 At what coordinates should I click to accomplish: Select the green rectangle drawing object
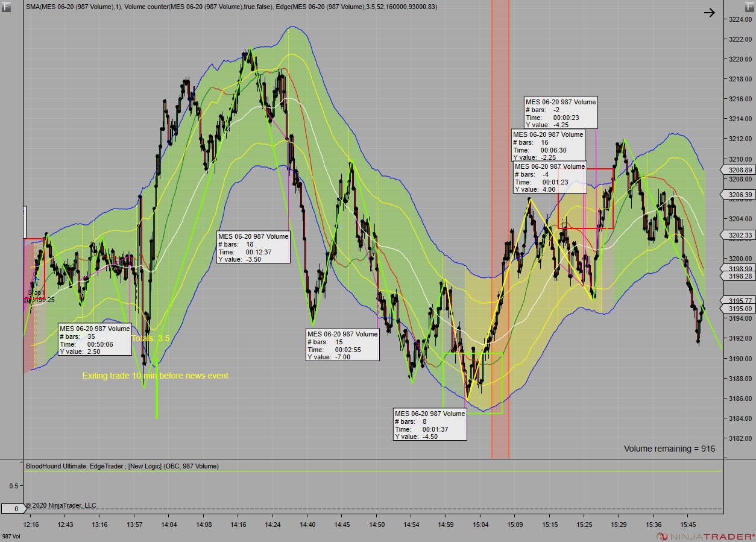[x=473, y=383]
